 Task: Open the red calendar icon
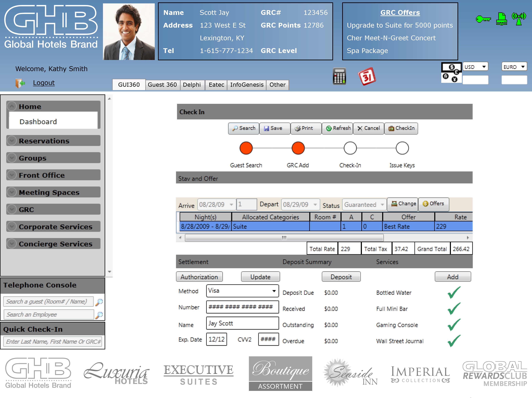point(367,76)
